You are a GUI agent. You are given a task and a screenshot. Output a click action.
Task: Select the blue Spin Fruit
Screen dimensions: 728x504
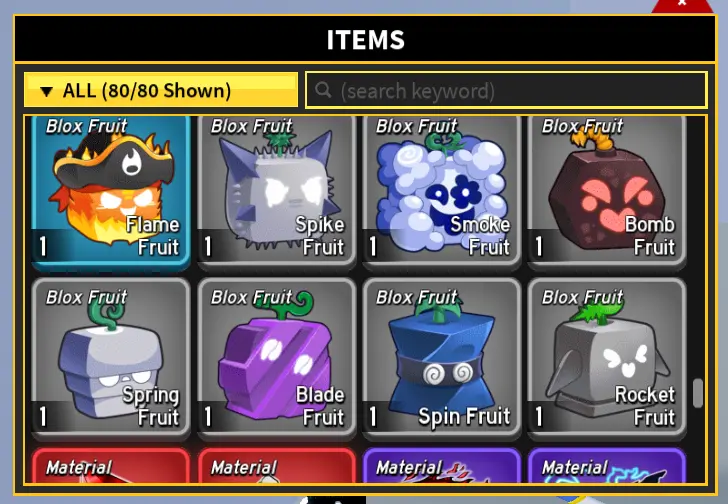(x=442, y=358)
